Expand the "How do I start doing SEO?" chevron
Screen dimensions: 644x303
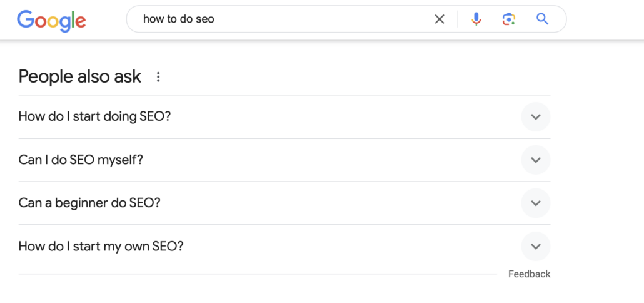[x=535, y=117]
